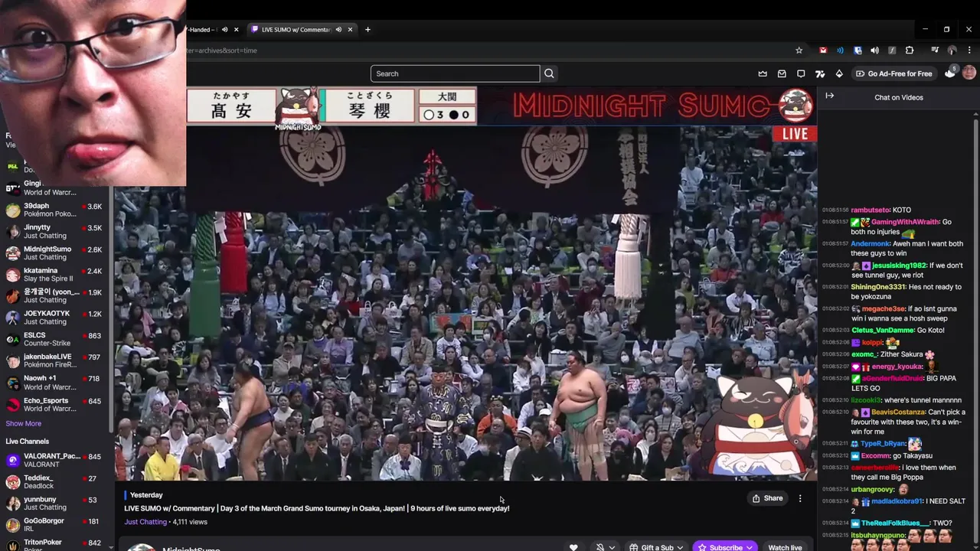Open jakenbakeLIVE channel in sidebar

click(x=55, y=360)
